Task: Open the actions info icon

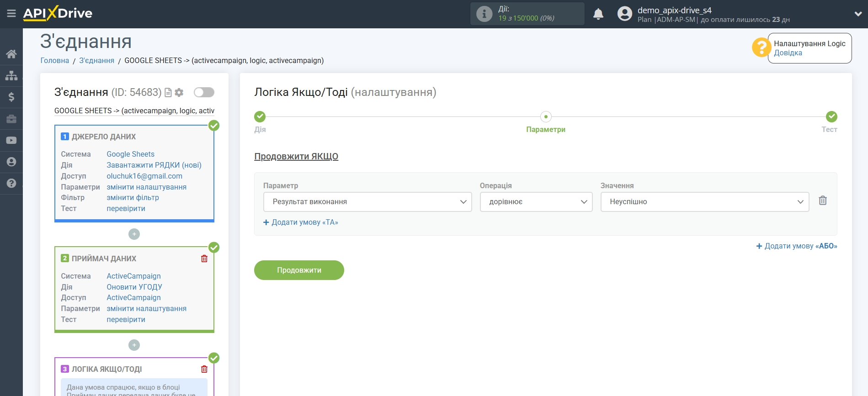Action: (x=484, y=14)
